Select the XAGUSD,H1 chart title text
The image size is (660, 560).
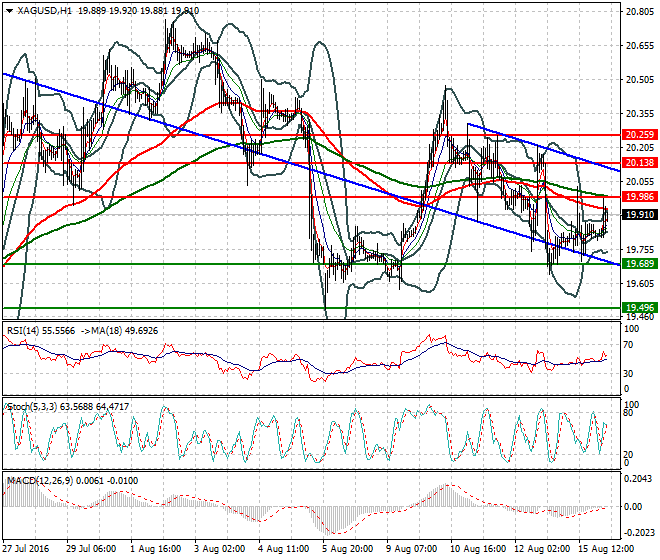click(x=45, y=11)
